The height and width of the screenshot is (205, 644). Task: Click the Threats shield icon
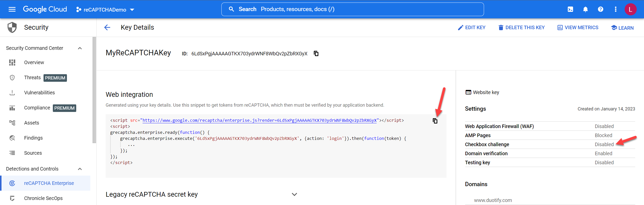12,77
